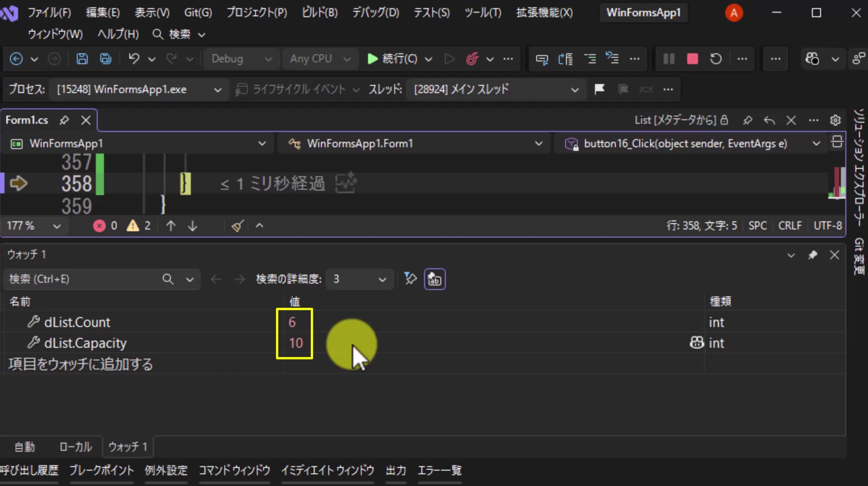
Task: Open the process selection dropdown
Action: click(139, 89)
